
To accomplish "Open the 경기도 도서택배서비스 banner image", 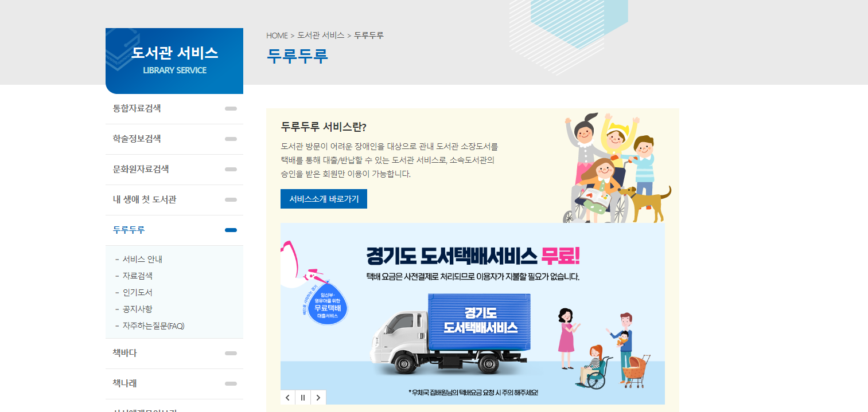I will click(473, 313).
